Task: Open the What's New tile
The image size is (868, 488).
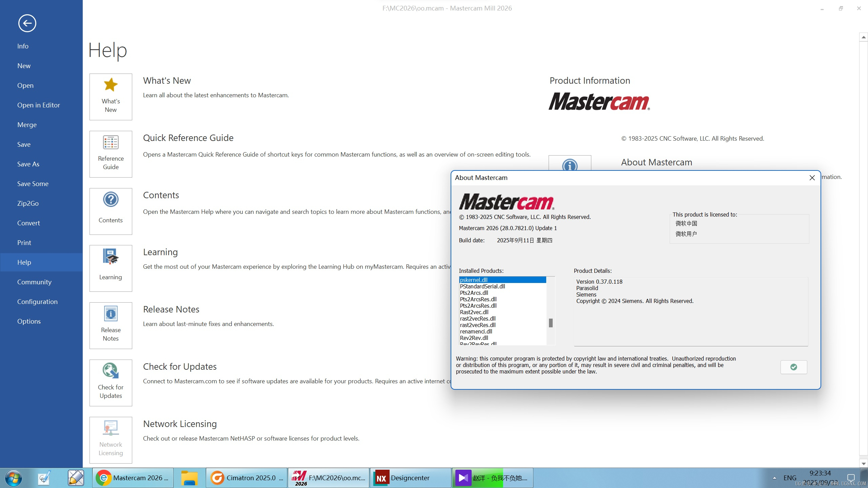Action: (x=111, y=97)
